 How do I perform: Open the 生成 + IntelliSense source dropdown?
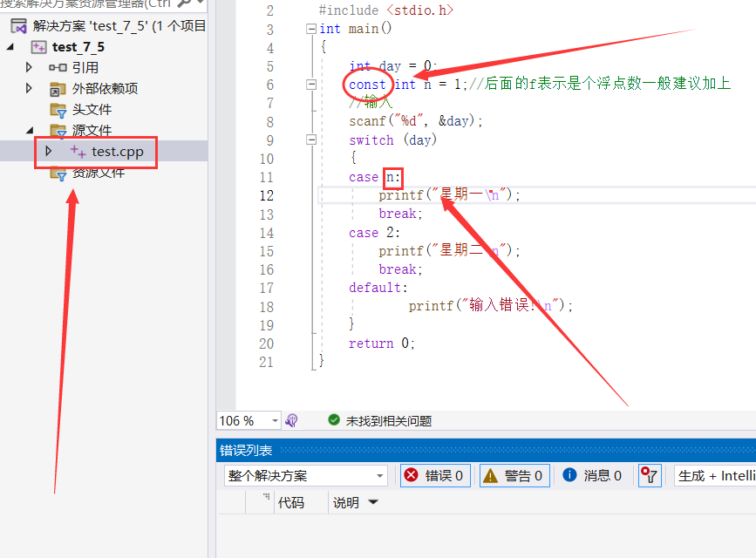[715, 475]
